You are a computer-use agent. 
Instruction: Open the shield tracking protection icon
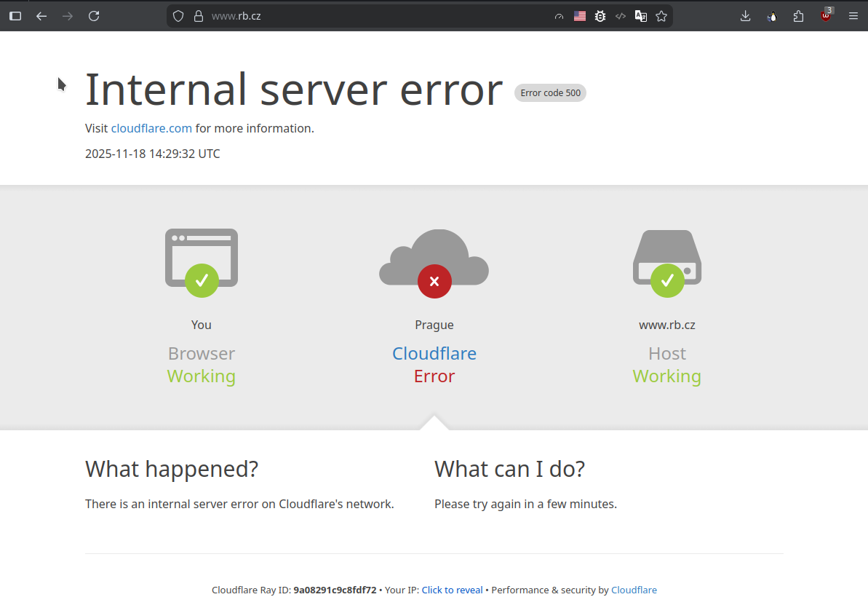click(178, 16)
